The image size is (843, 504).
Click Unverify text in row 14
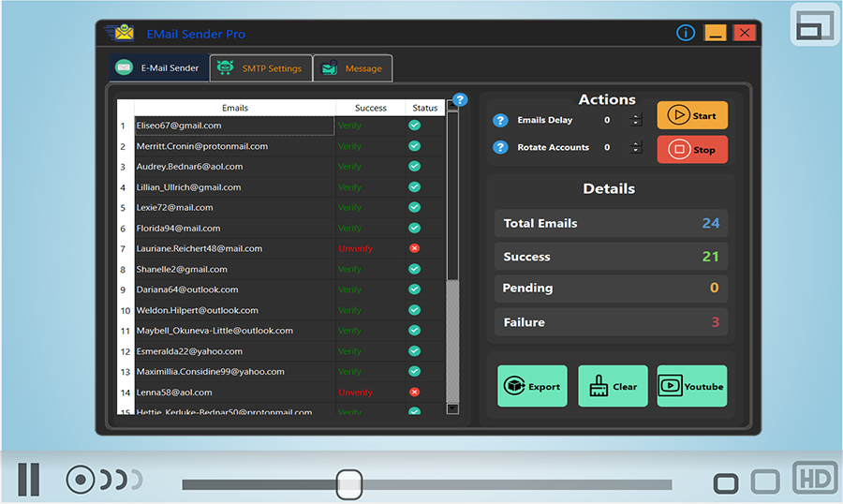point(355,393)
